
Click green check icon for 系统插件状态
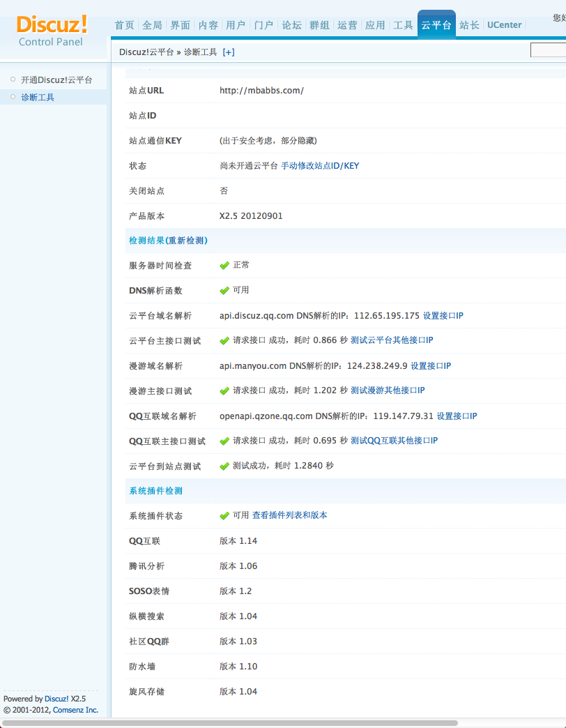click(224, 516)
